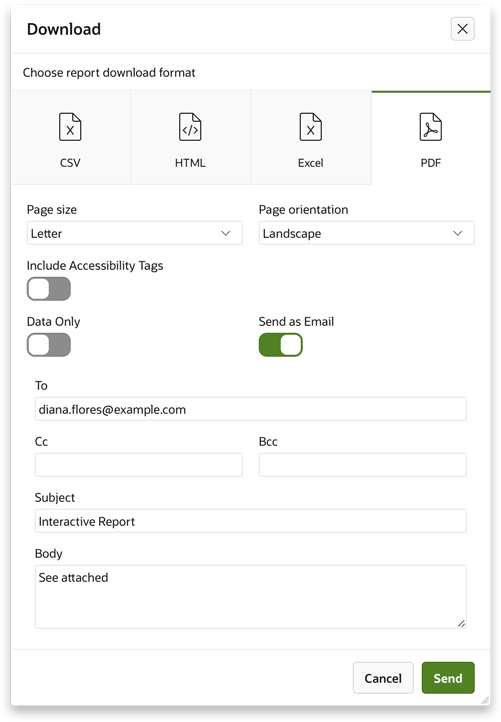Choose the HTML code file icon
The width and height of the screenshot is (501, 722).
pos(190,127)
